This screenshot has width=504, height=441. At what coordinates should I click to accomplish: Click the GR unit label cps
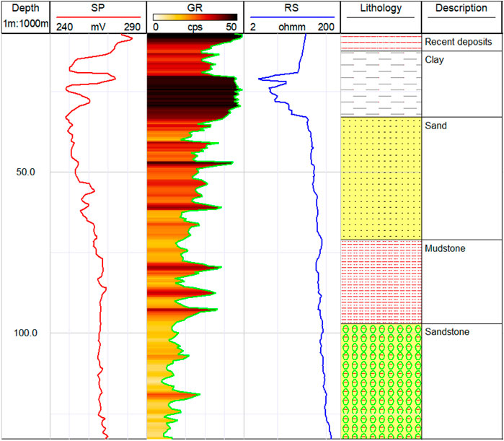click(195, 27)
